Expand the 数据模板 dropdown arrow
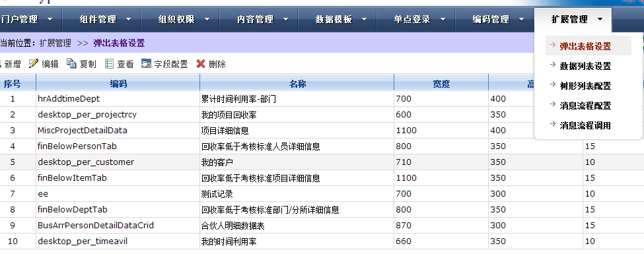644x254 pixels. [365, 19]
